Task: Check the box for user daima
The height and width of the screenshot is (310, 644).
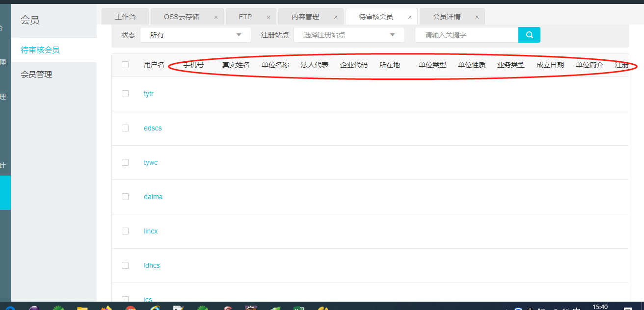Action: pos(125,197)
